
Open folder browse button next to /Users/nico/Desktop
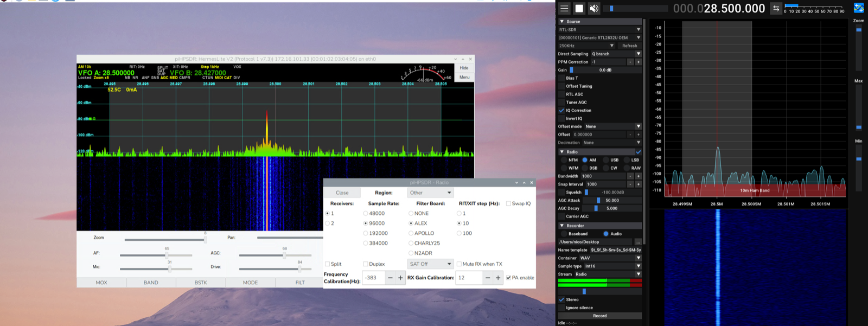point(638,242)
